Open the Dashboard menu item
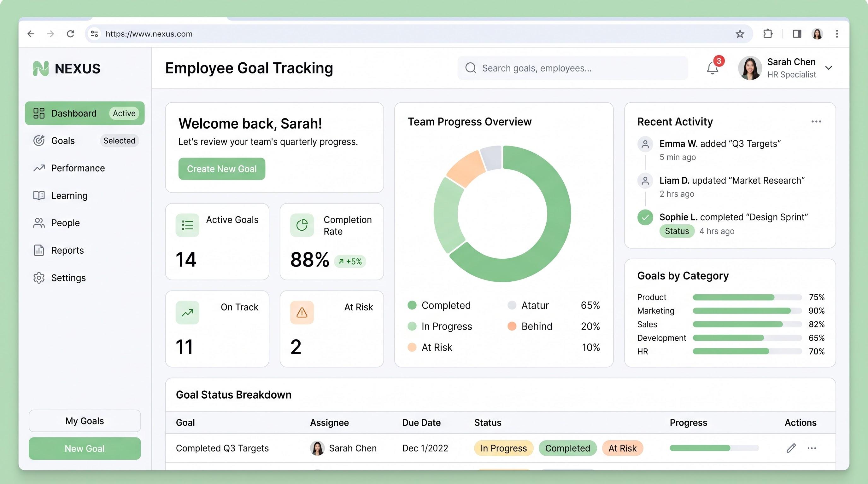This screenshot has width=868, height=484. coord(85,113)
